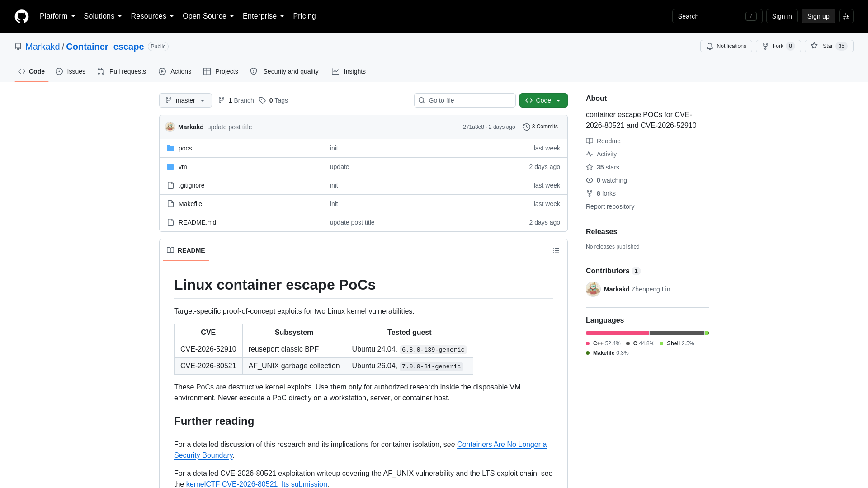Open the GitHub home logo
Viewport: 868px width, 488px height.
pyautogui.click(x=22, y=16)
